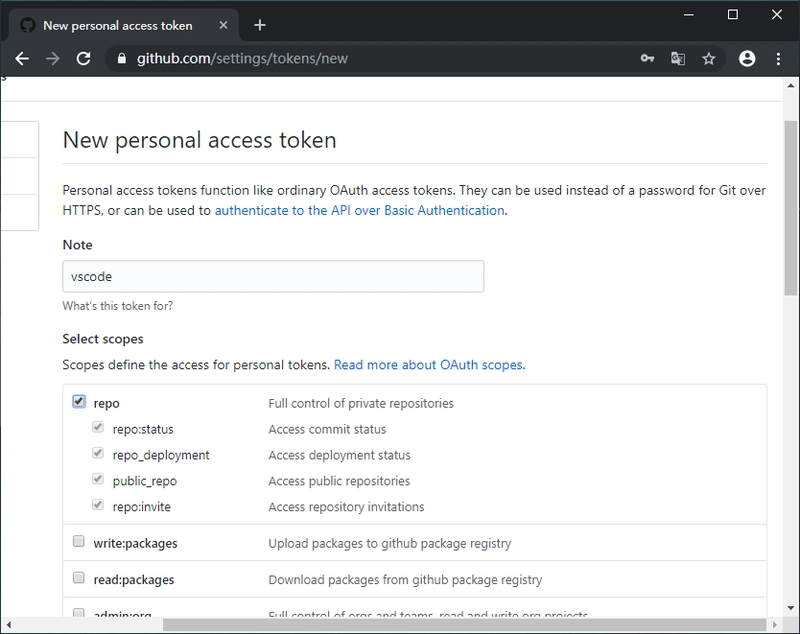Viewport: 800px width, 634px height.
Task: Close the New personal access token tab
Action: click(223, 25)
